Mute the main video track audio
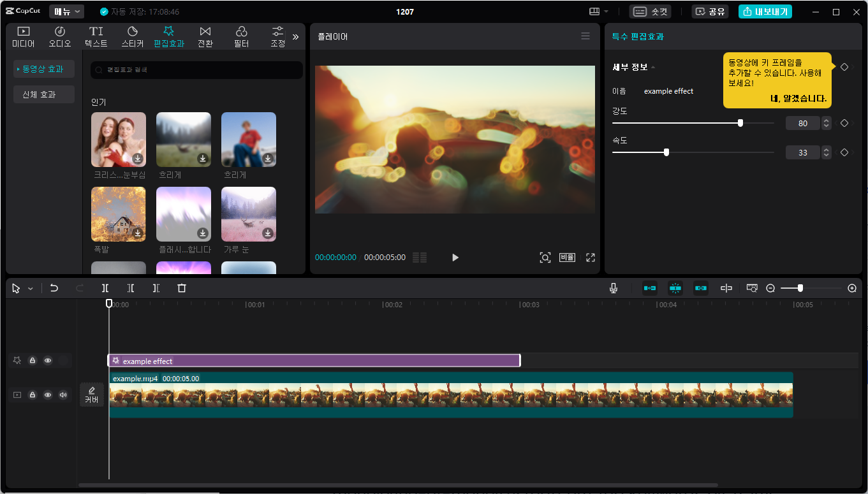Screen dimensions: 868x494 coord(63,395)
